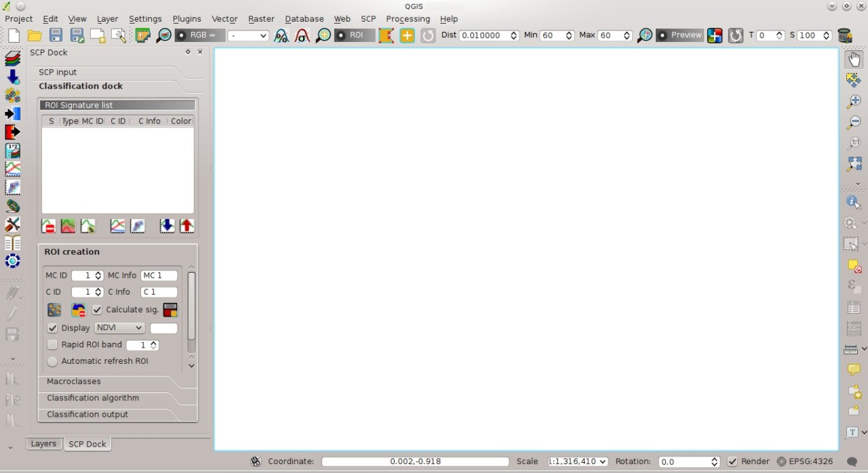Viewport: 868px width, 473px height.
Task: Import spectral signatures blue down arrow
Action: tap(167, 226)
